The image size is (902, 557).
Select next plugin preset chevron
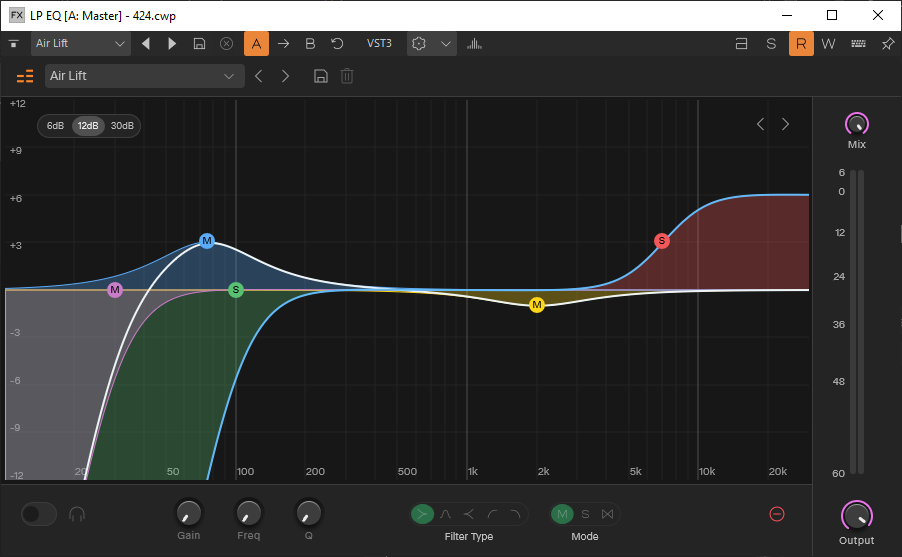pyautogui.click(x=285, y=76)
